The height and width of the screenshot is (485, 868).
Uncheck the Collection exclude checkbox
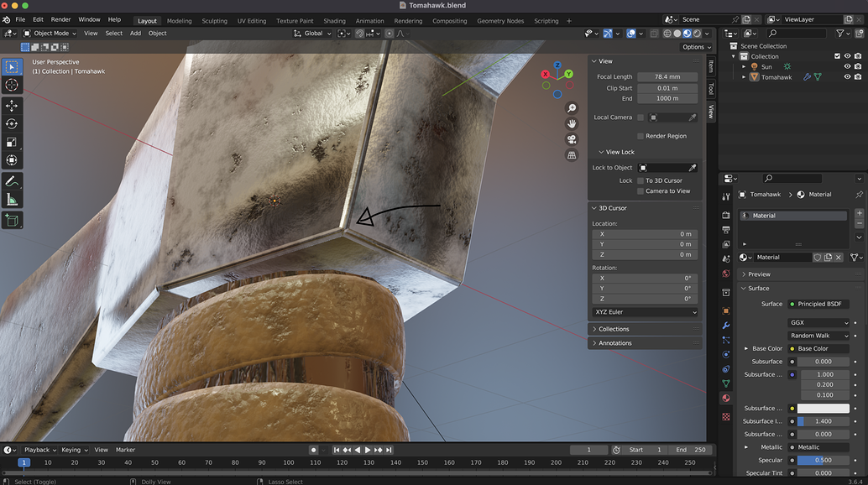click(x=837, y=56)
